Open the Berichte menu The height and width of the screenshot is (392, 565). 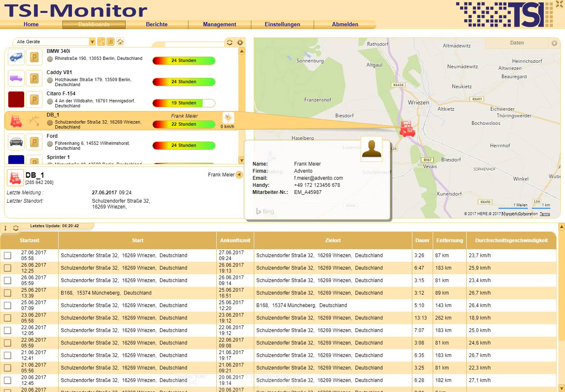(x=157, y=25)
